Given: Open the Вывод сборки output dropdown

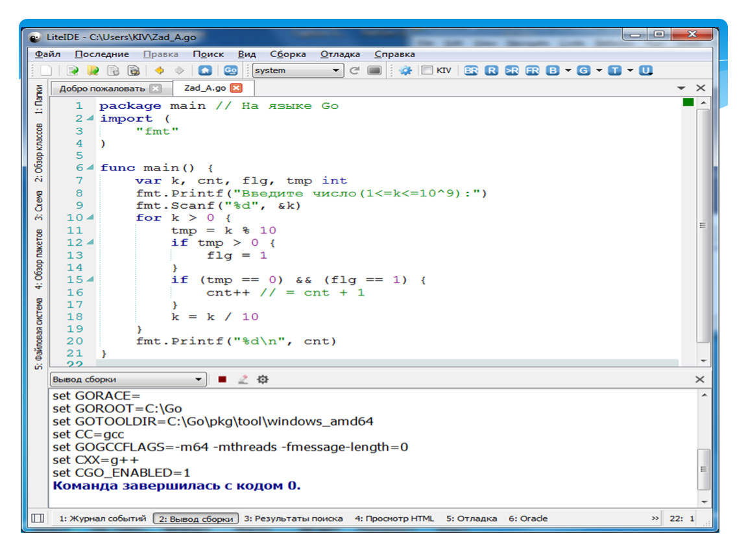Looking at the screenshot, I should click(x=128, y=379).
